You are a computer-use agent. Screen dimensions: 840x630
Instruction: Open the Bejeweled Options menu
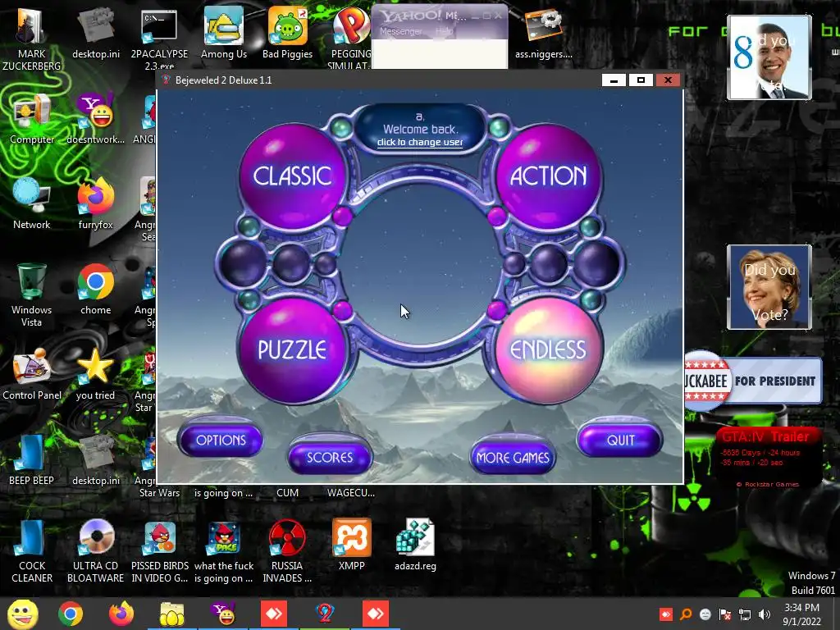tap(221, 440)
